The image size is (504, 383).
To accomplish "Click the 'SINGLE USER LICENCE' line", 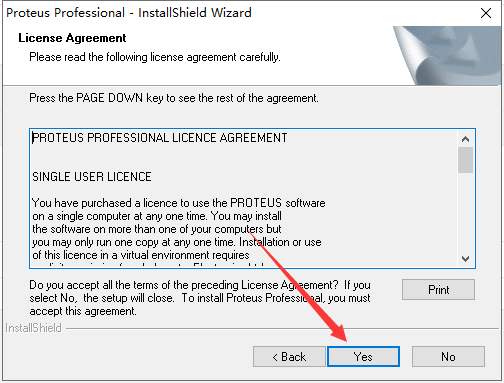I will tap(92, 177).
